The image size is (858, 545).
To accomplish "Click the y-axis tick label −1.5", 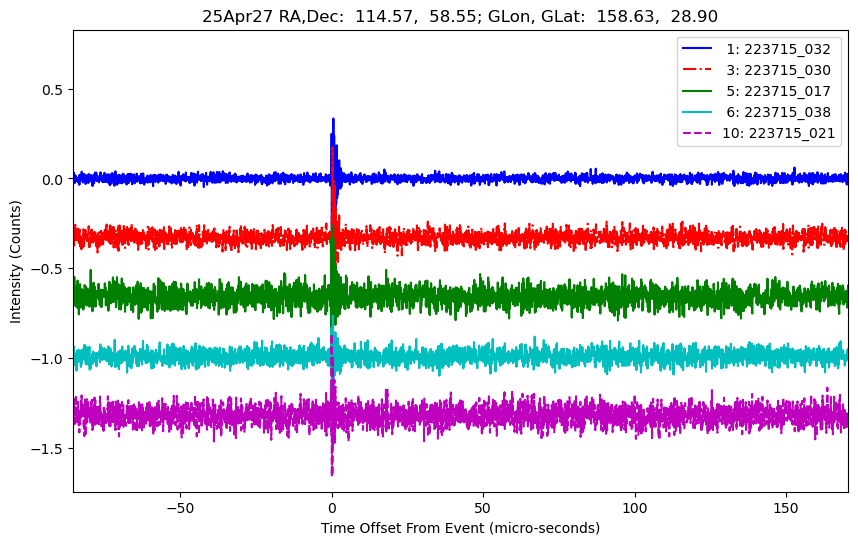I will (x=48, y=449).
